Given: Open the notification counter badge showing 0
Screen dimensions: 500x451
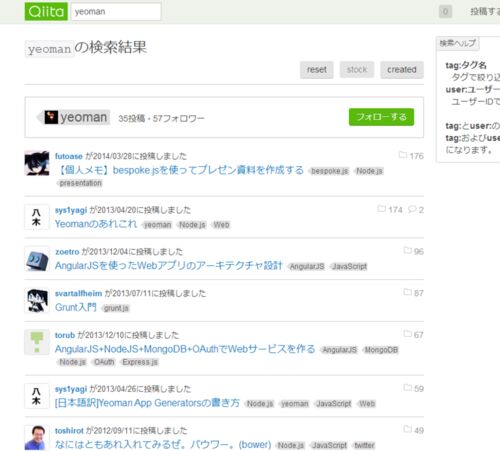Looking at the screenshot, I should tap(445, 12).
